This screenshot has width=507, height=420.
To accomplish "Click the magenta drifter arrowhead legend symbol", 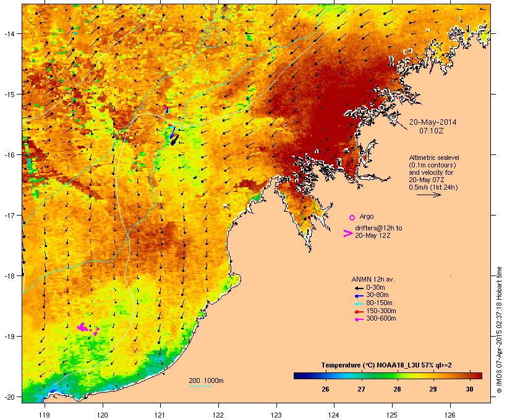I will 347,233.
